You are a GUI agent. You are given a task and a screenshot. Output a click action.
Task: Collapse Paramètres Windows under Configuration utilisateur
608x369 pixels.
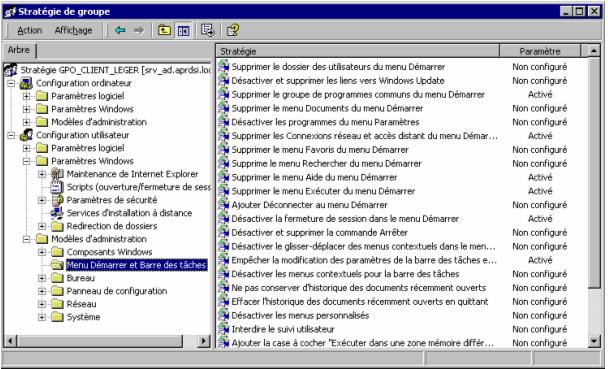[27, 161]
